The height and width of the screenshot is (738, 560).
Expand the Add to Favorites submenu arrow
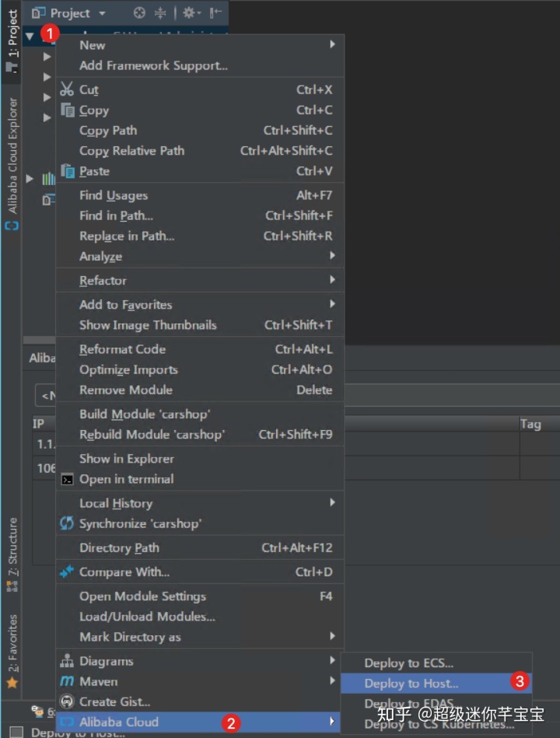(332, 304)
